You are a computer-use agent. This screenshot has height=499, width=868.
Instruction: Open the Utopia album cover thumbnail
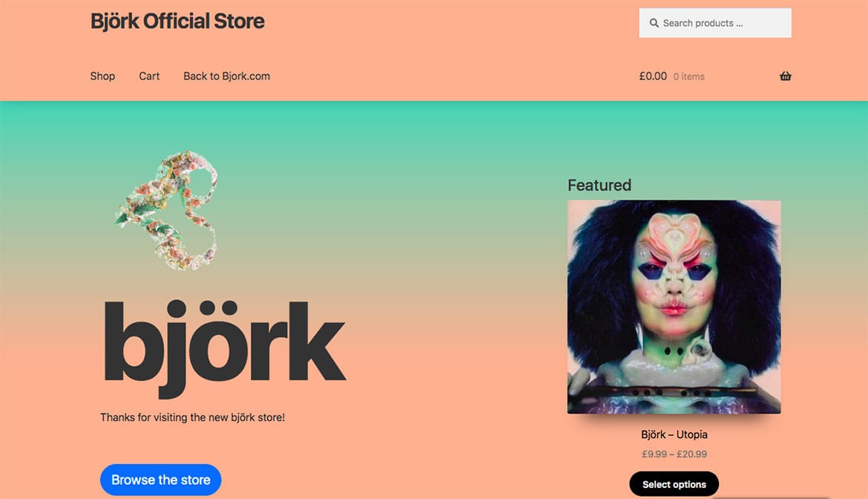pos(674,307)
